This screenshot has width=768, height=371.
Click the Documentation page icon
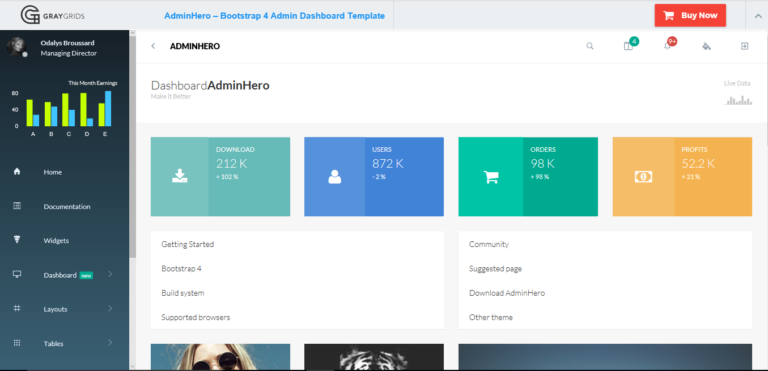click(17, 206)
